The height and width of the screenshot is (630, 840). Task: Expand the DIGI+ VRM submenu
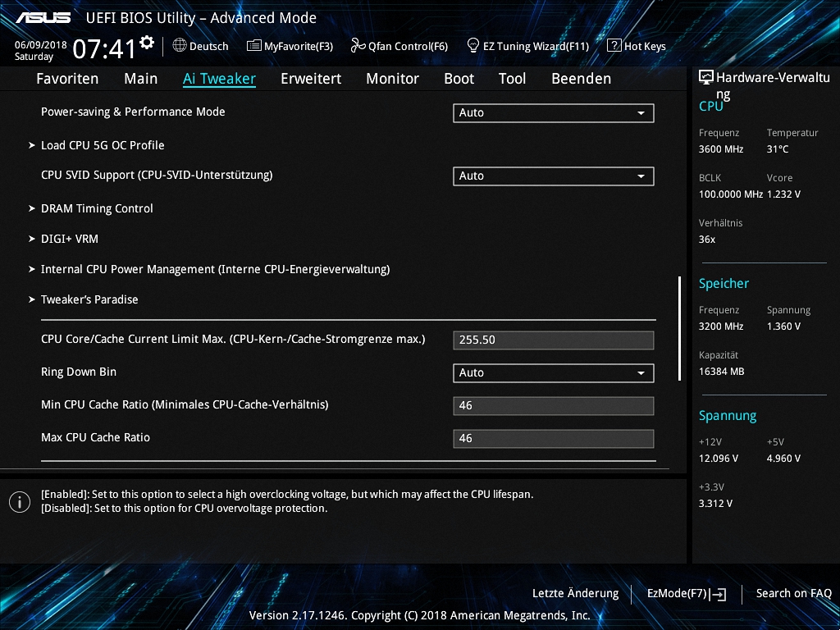point(70,239)
